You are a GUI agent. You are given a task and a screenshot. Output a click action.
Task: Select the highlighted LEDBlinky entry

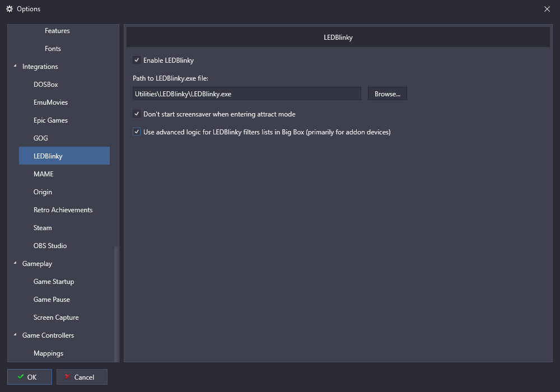(64, 156)
